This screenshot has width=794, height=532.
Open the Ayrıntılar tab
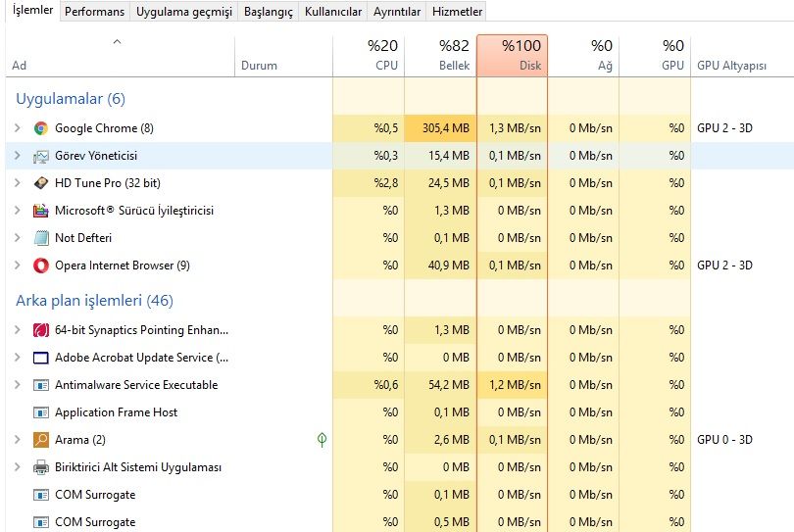[397, 11]
